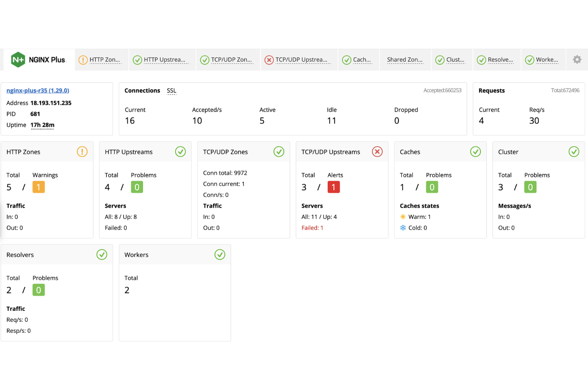Click 'All: 8 / Up: 8' servers text
Image resolution: width=588 pixels, height=392 pixels.
coord(121,217)
